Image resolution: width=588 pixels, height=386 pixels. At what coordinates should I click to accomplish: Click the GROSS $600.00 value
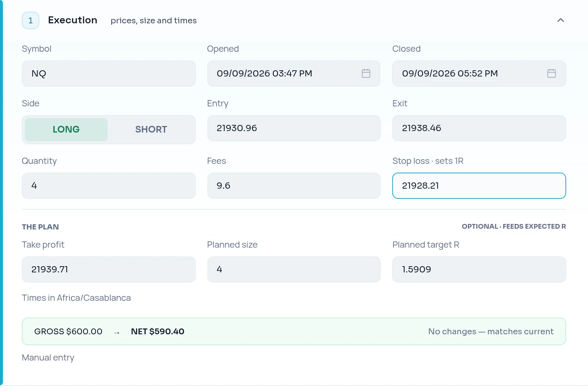coord(68,331)
